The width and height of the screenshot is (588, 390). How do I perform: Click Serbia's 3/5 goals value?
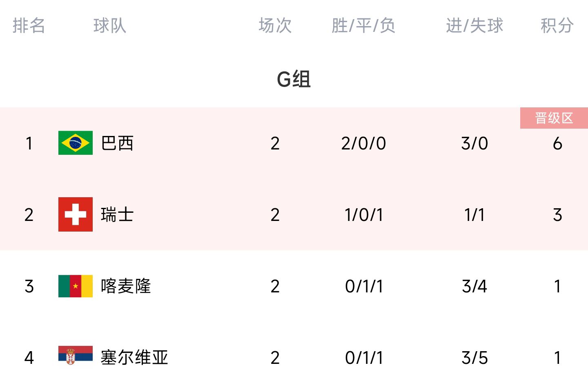click(x=474, y=358)
